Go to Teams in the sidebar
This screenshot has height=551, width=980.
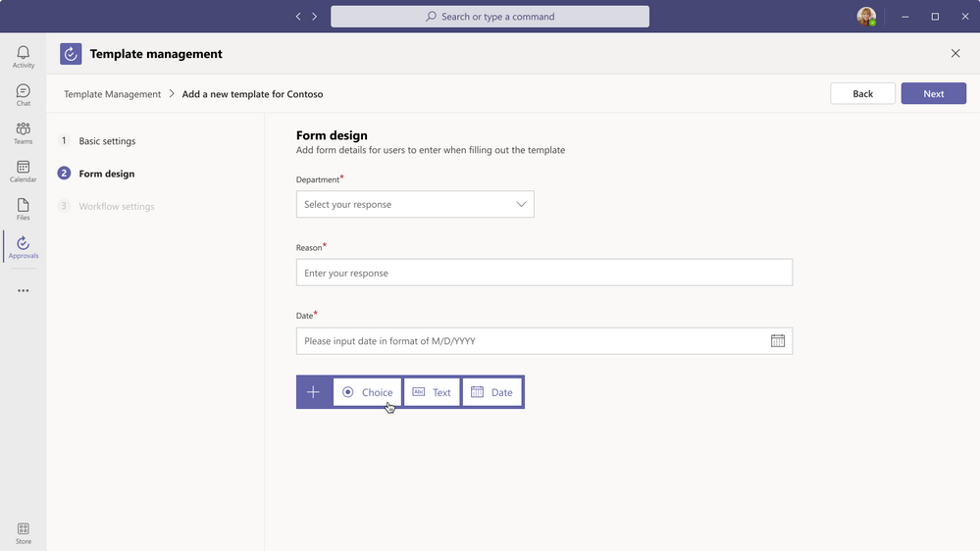tap(23, 133)
